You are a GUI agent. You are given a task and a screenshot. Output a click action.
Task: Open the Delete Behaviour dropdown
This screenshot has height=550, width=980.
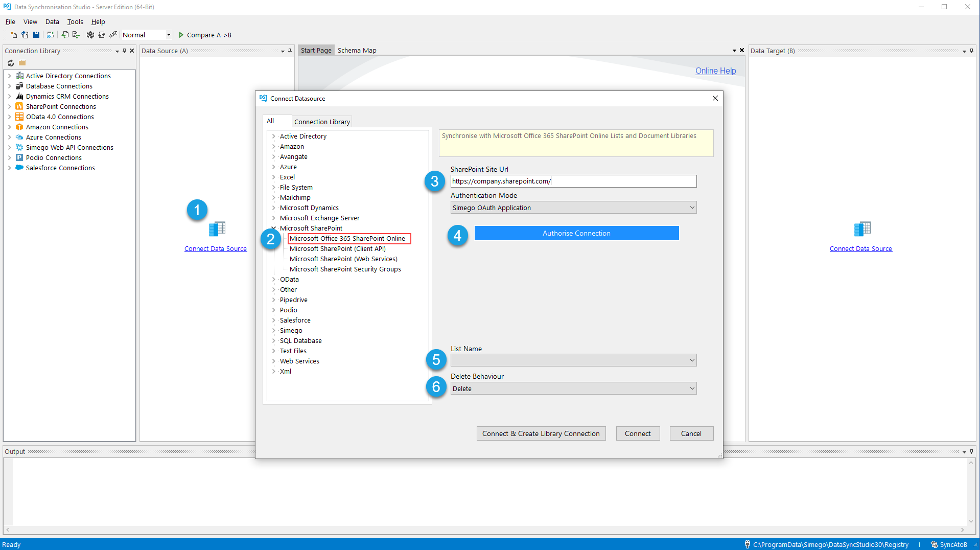pyautogui.click(x=692, y=388)
